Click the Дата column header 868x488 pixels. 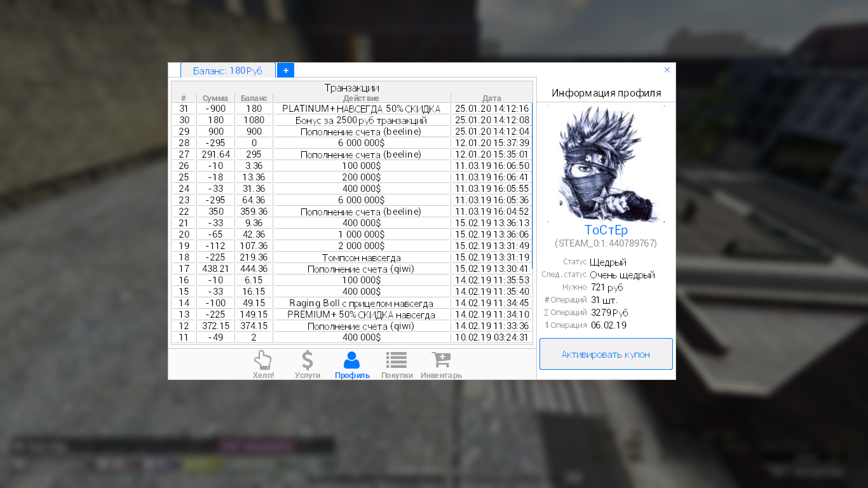coord(491,98)
